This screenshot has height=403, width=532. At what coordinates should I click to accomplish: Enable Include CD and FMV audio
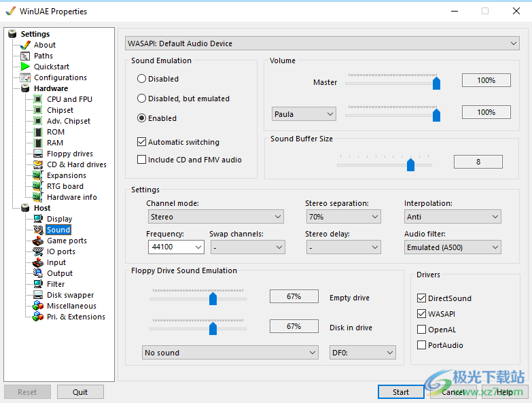141,160
